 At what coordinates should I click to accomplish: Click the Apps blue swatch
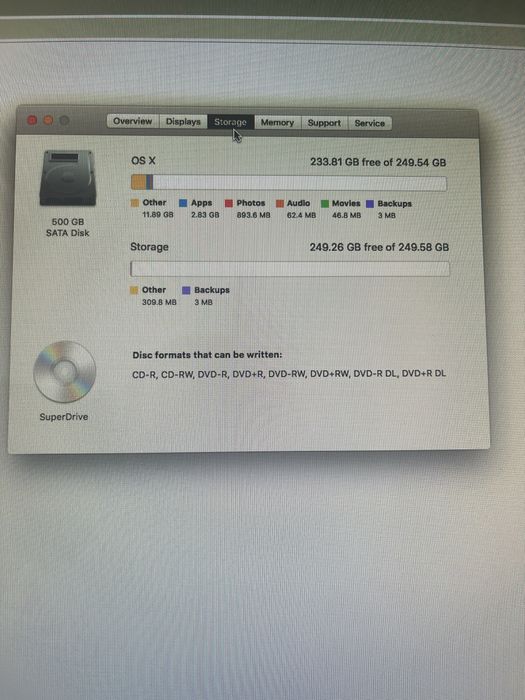coord(183,203)
